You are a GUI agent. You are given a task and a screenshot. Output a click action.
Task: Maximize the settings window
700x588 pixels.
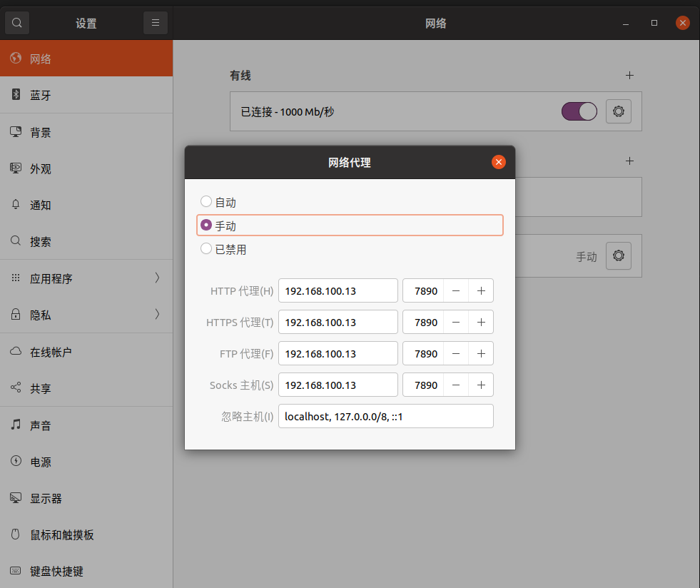[x=654, y=23]
